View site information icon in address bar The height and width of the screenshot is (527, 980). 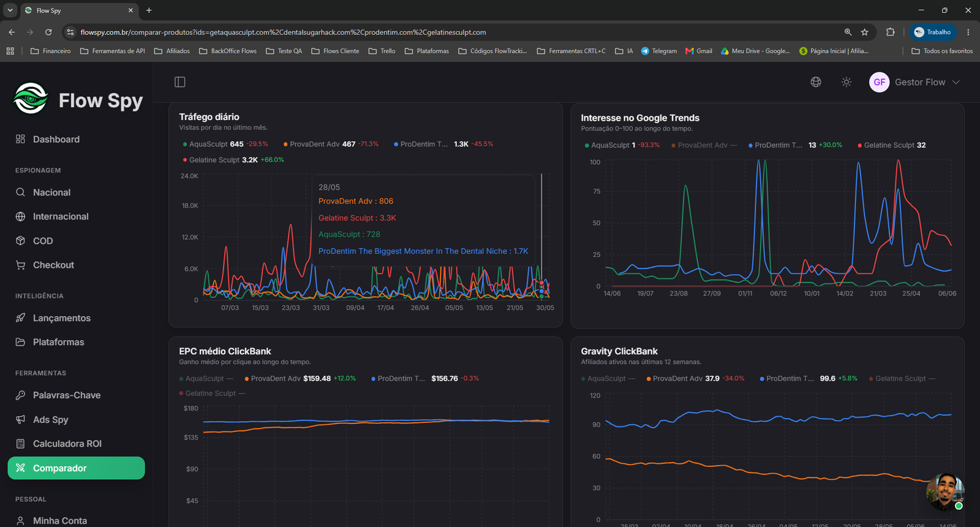[x=70, y=32]
